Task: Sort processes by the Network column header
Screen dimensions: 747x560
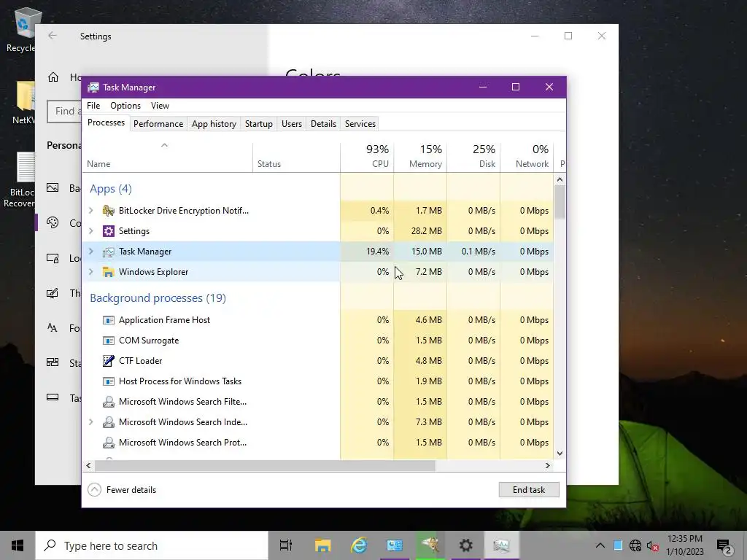Action: point(527,157)
